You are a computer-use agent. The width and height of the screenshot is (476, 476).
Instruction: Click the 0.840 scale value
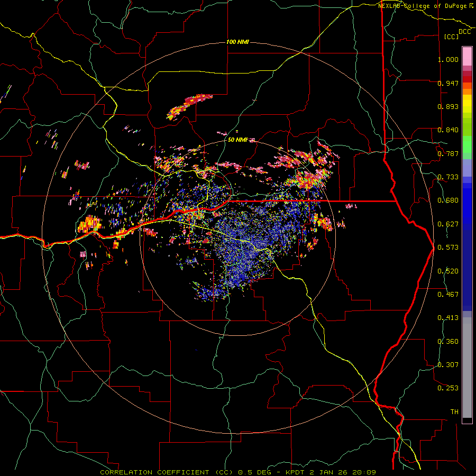pyautogui.click(x=448, y=130)
